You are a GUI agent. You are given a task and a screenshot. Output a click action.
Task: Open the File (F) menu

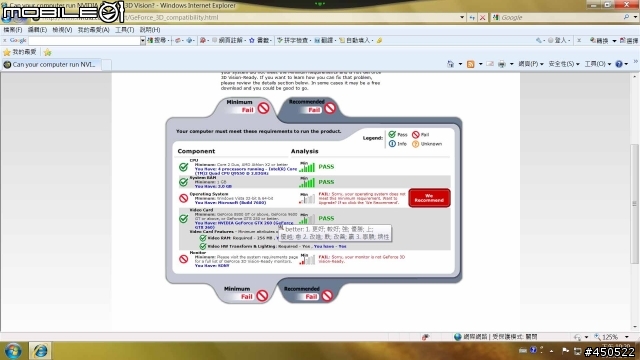(13, 30)
